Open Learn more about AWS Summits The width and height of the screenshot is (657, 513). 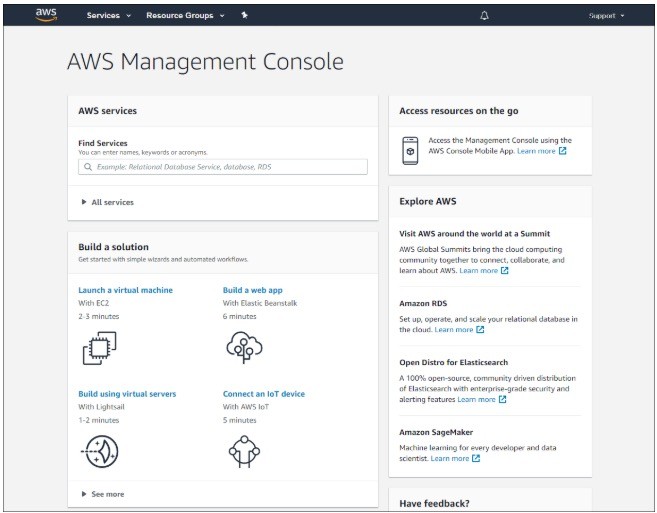(479, 270)
